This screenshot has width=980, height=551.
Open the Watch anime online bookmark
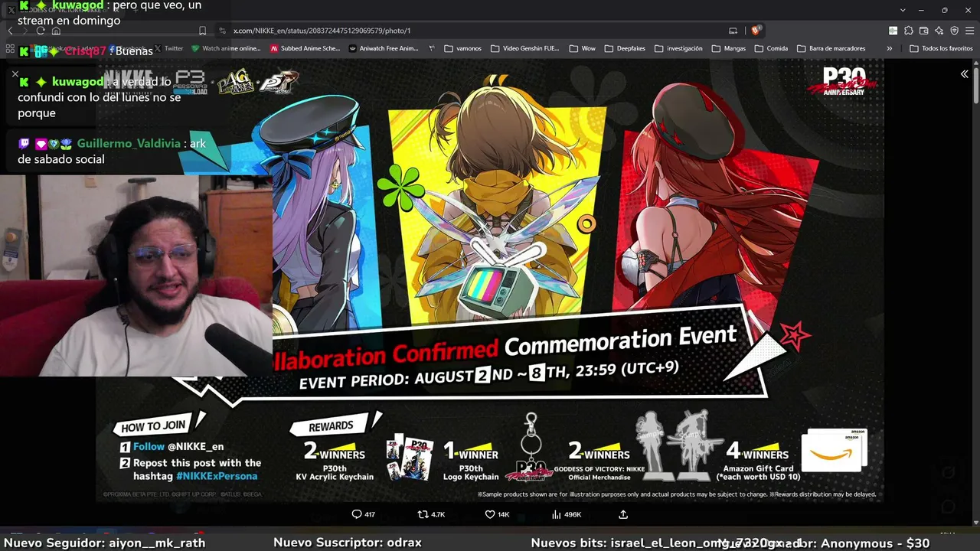[x=226, y=48]
